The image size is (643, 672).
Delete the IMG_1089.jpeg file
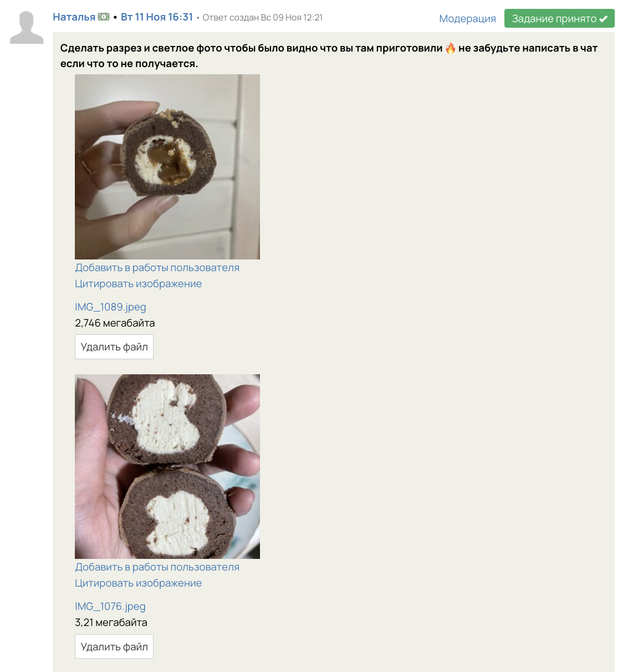[x=114, y=347]
